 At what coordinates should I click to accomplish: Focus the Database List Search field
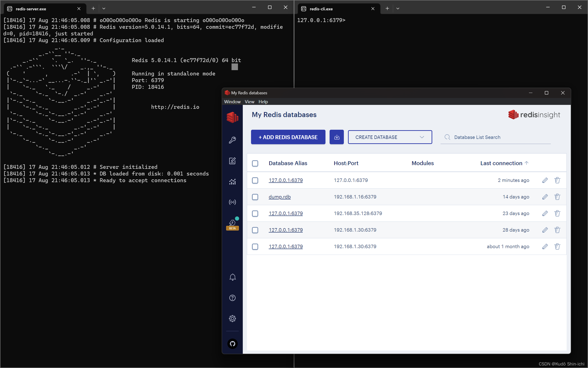coord(496,137)
